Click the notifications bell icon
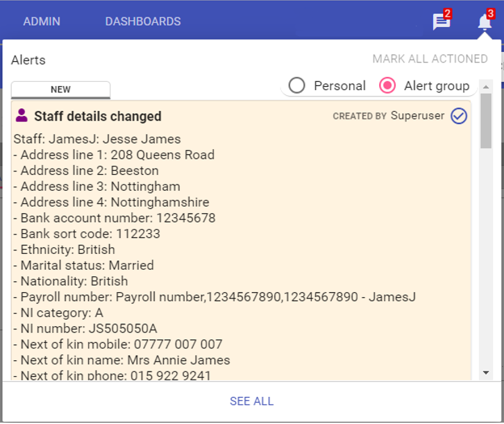 [485, 22]
